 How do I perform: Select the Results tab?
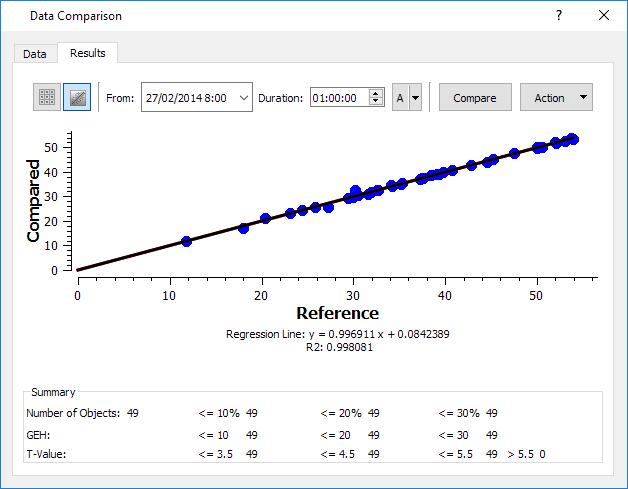(x=88, y=53)
